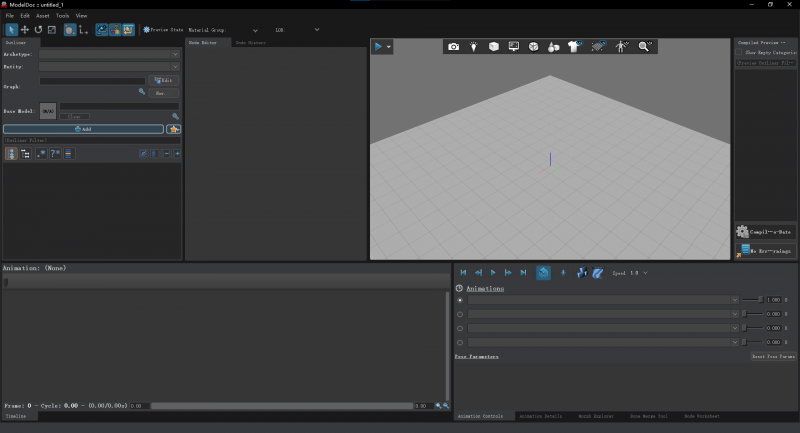This screenshot has width=800, height=433.
Task: Click the magnifier search icon in viewport
Action: [x=645, y=47]
